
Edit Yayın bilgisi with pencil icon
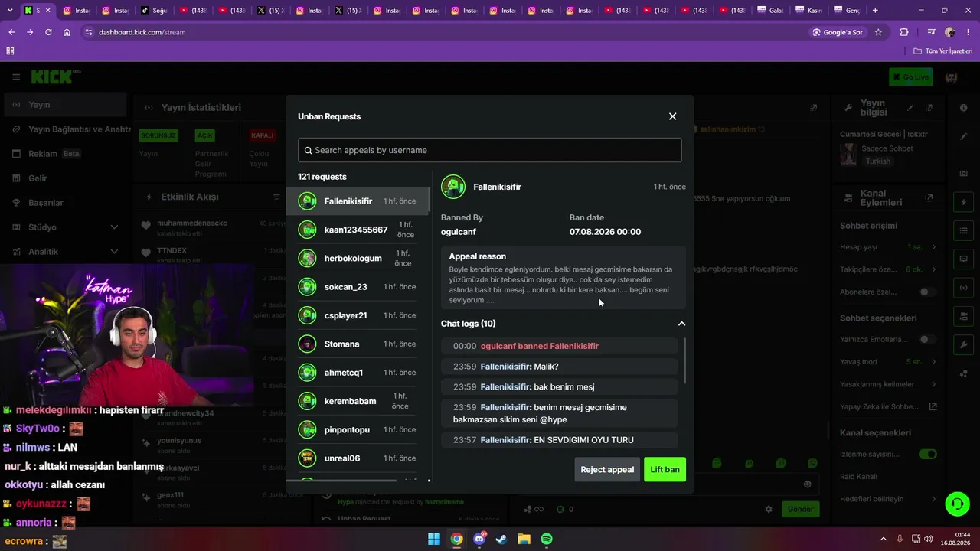point(910,108)
